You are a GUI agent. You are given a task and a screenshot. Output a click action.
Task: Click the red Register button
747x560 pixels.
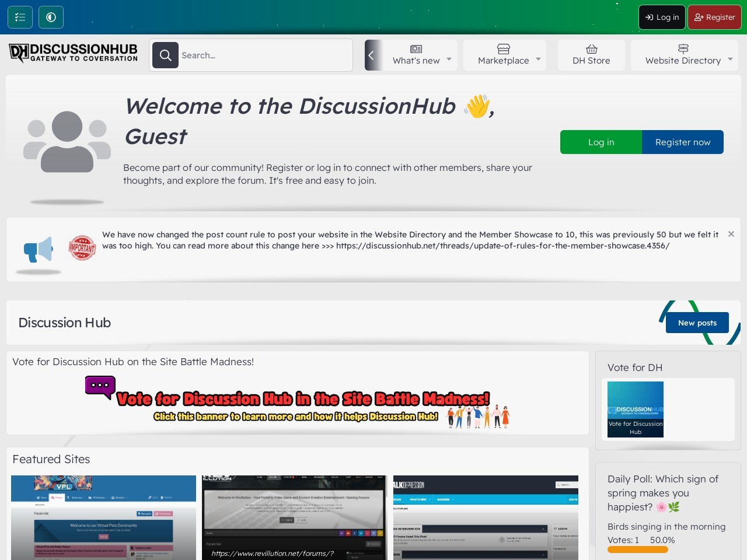(714, 17)
